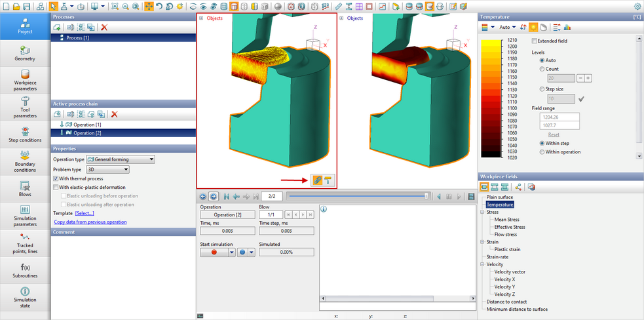
Task: Click the workpiece display icon in viewport
Action: pos(318,180)
